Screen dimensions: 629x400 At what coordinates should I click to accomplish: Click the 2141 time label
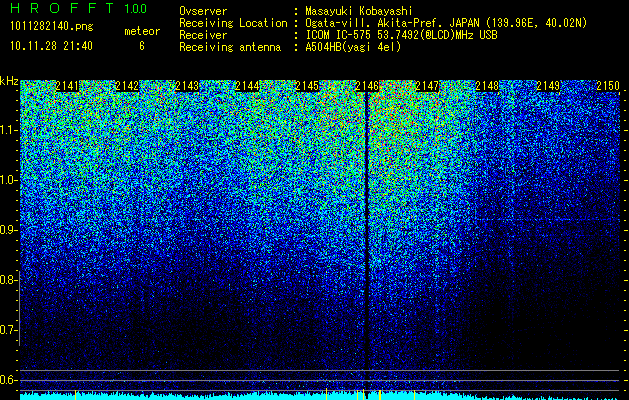(67, 86)
